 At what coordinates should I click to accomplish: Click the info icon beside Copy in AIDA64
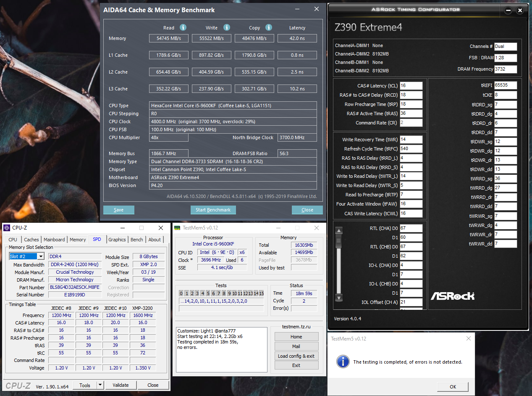(269, 28)
